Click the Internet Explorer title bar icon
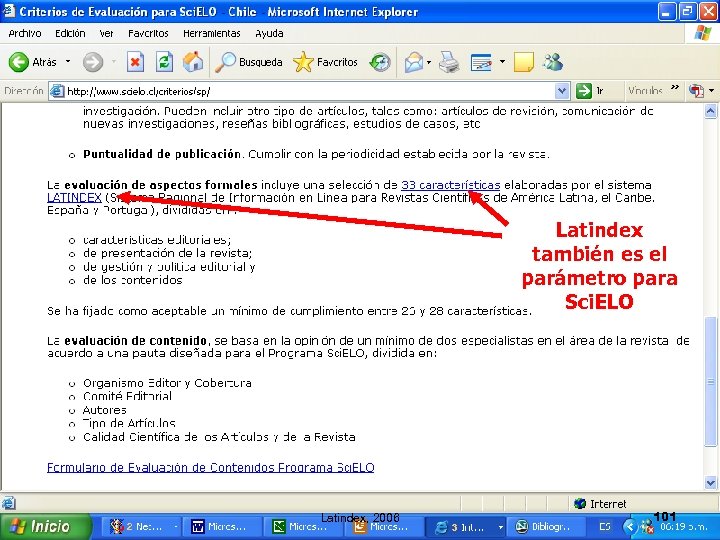The height and width of the screenshot is (540, 720). [x=9, y=11]
